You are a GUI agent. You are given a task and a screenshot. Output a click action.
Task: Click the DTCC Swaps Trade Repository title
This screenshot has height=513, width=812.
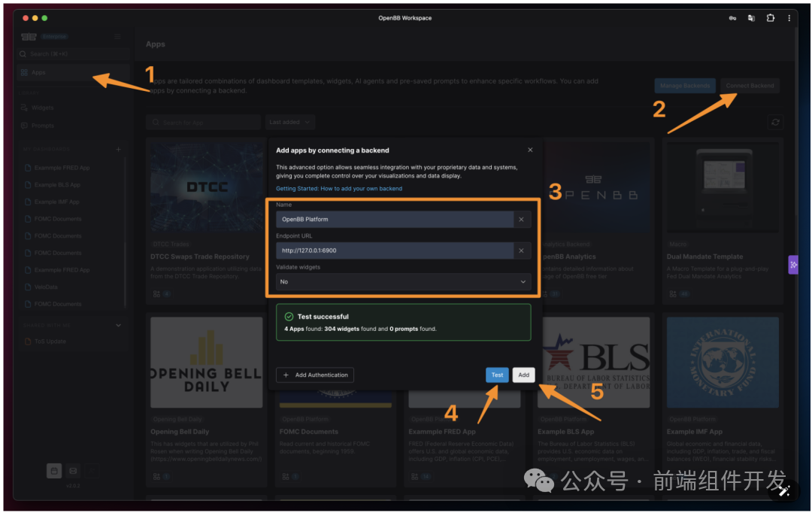pos(200,256)
